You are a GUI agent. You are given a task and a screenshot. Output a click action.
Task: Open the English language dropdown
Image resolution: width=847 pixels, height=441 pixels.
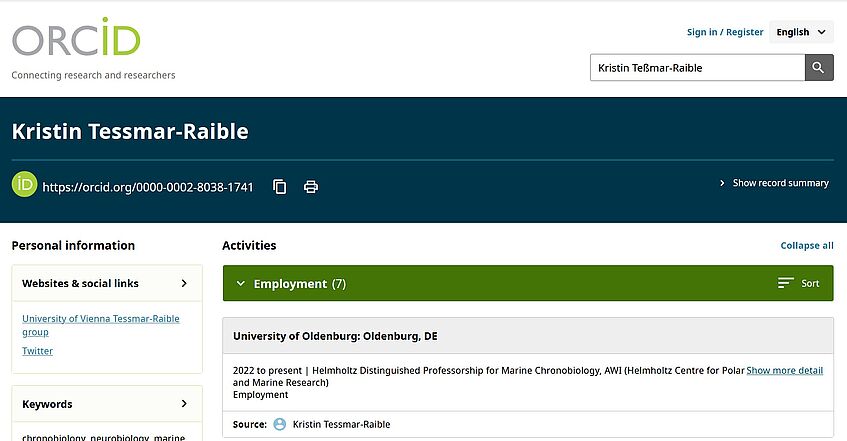[802, 32]
